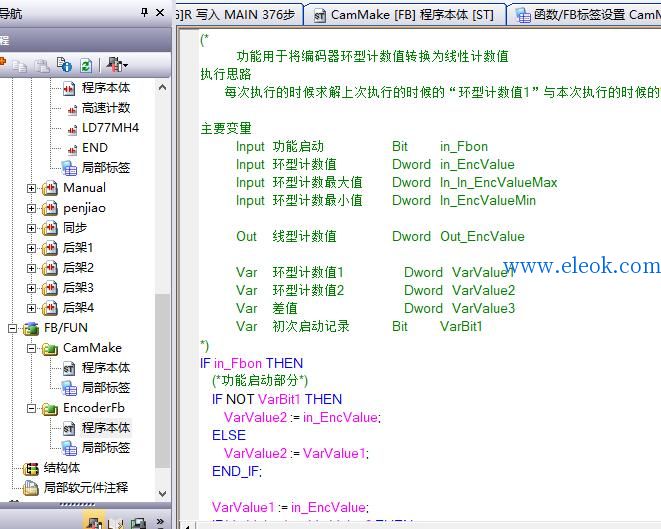This screenshot has width=661, height=529.
Task: Expand the 后架4 program node
Action: coord(31,308)
